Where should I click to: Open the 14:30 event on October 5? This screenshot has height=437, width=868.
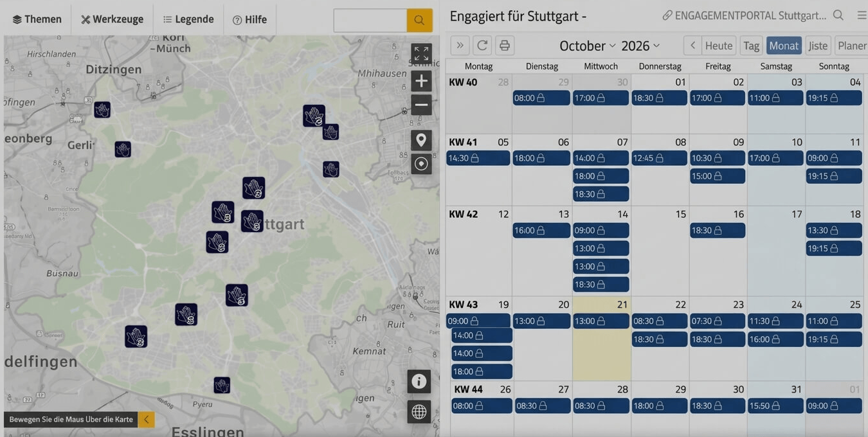(x=478, y=158)
